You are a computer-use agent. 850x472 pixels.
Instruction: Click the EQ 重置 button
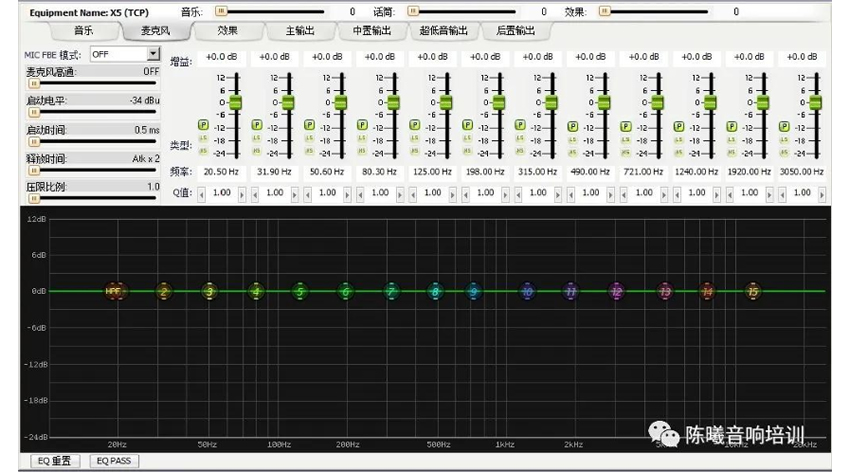coord(54,461)
